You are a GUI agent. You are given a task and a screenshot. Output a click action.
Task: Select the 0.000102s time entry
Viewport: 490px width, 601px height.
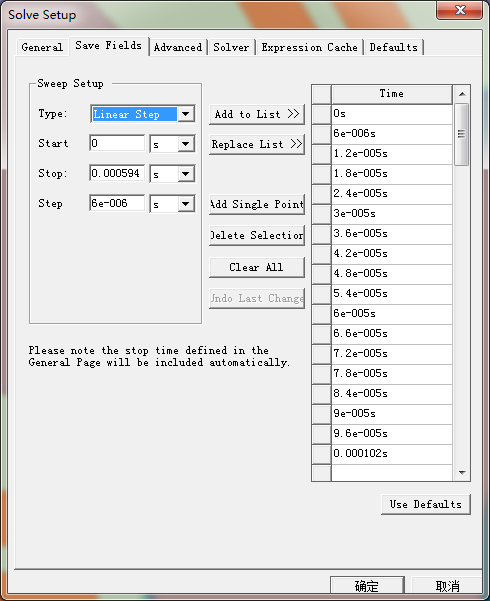pos(392,453)
